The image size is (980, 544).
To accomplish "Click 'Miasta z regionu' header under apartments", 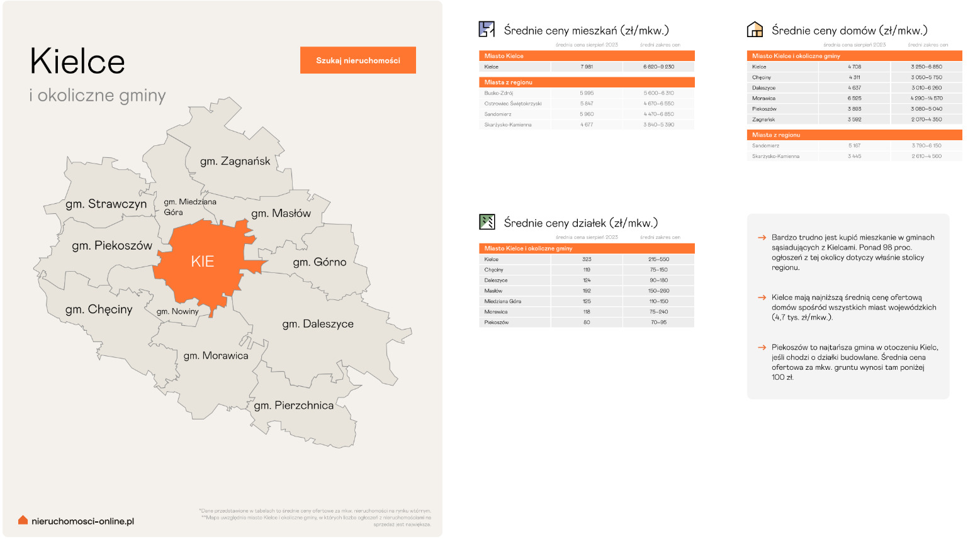I will [x=586, y=82].
